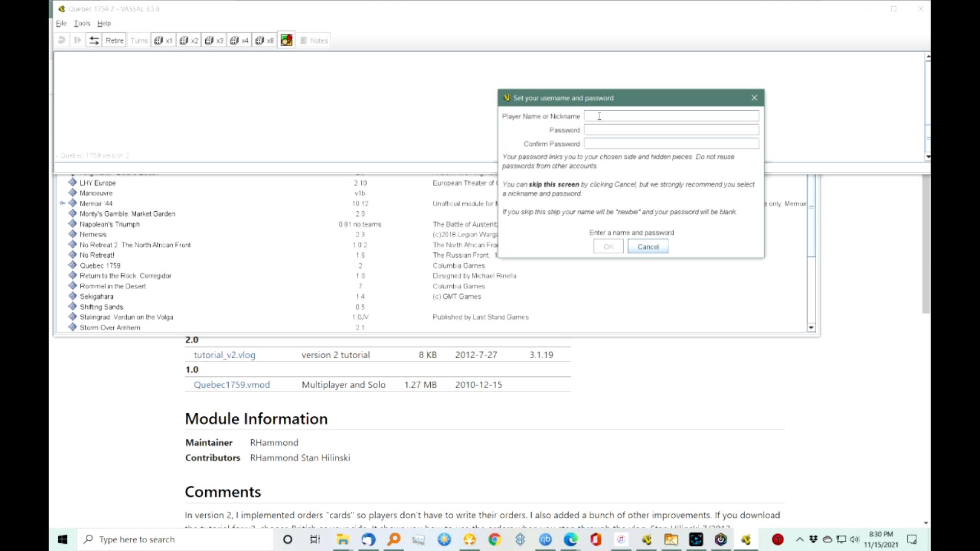Open the Help menu
Viewport: 980px width, 551px height.
click(104, 23)
